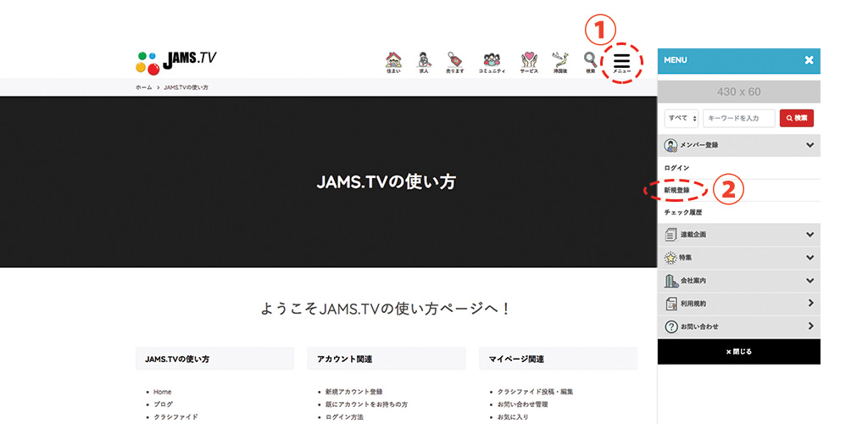This screenshot has height=424, width=868.
Task: Open お問い合わせ via its right arrow
Action: click(811, 326)
